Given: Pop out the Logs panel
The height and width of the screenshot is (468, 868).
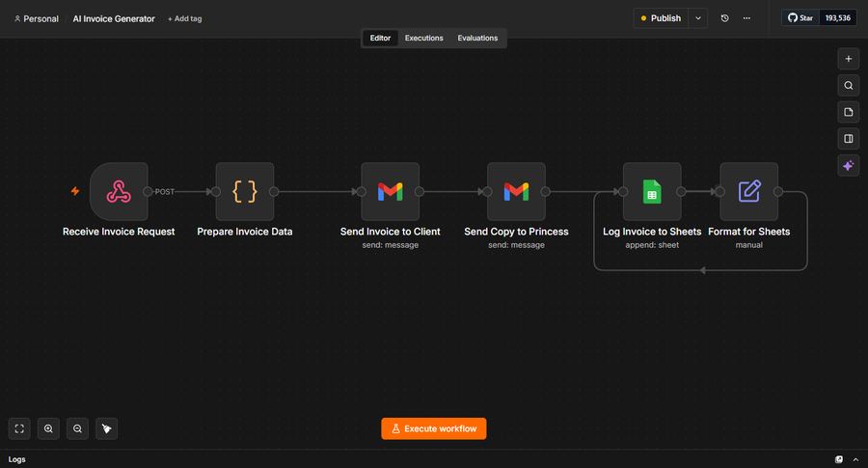Looking at the screenshot, I should (x=839, y=459).
